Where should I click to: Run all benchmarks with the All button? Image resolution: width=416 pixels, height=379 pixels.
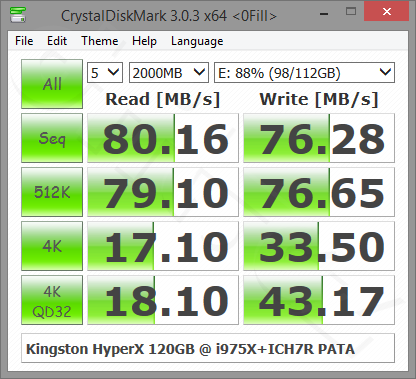52,84
